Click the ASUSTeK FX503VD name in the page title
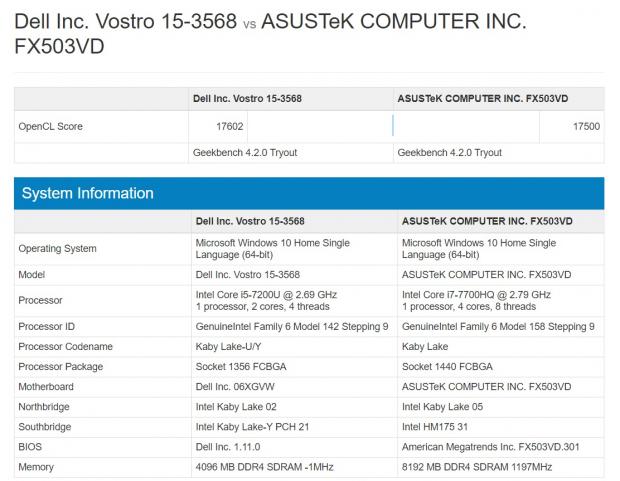The image size is (620, 481). [393, 20]
